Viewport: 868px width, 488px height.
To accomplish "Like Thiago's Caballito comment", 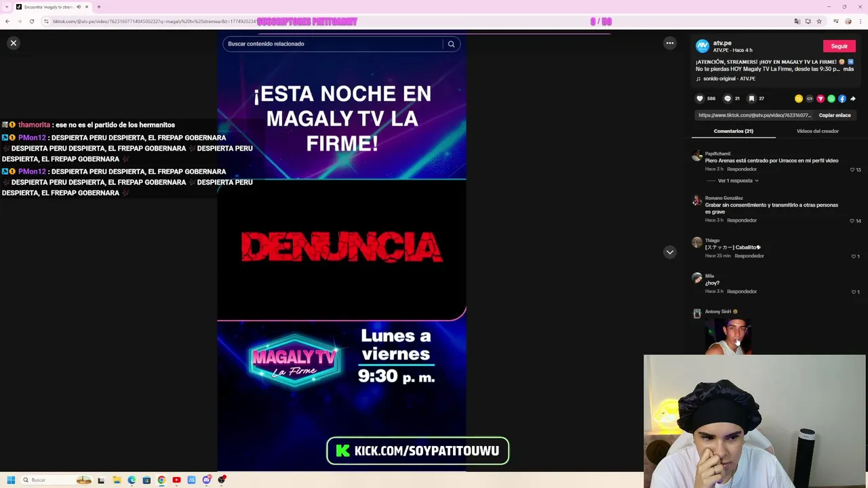I will pyautogui.click(x=854, y=256).
